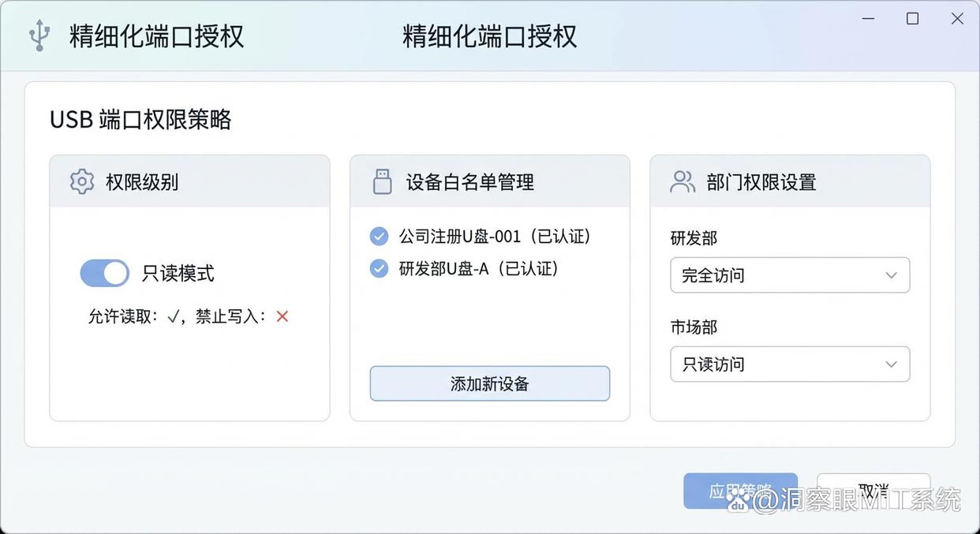Click the checkmark icon beside 公司注册U盘-001
980x534 pixels.
pos(379,236)
